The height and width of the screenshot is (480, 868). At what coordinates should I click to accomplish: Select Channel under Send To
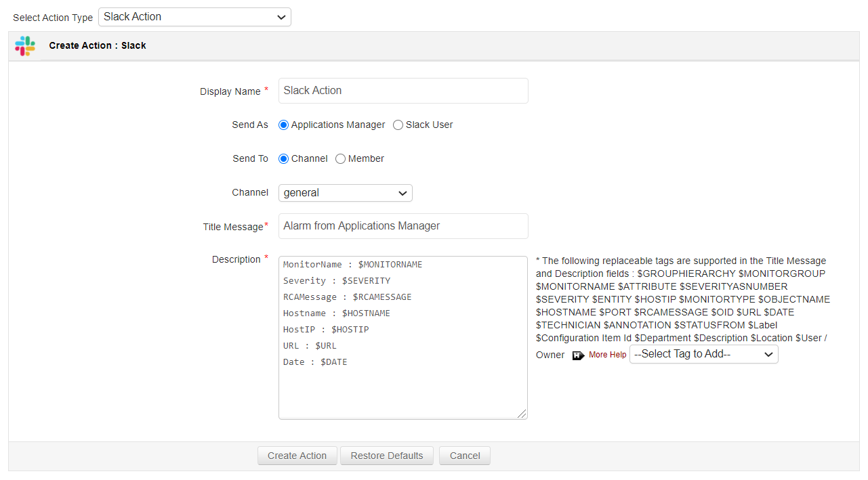tap(283, 159)
